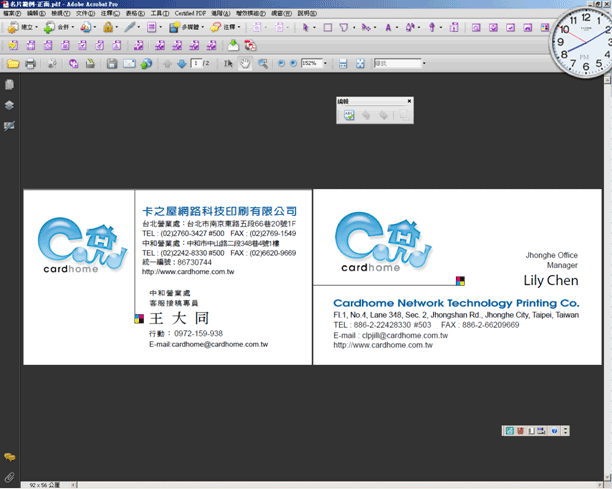Click the Find search text box
Viewport: 612px width, 489px height.
(397, 63)
